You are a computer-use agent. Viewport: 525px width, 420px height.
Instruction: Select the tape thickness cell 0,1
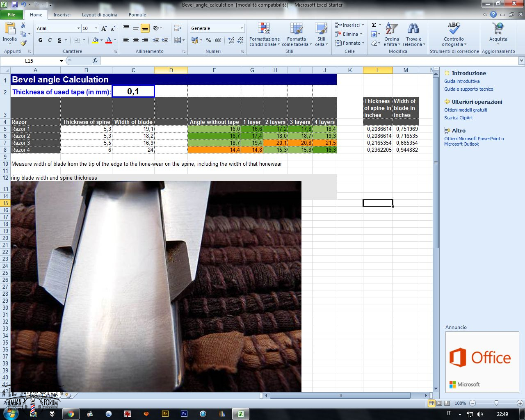(133, 91)
